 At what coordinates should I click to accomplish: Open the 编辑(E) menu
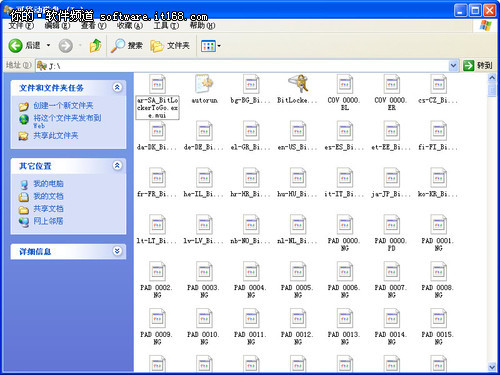pyautogui.click(x=57, y=26)
